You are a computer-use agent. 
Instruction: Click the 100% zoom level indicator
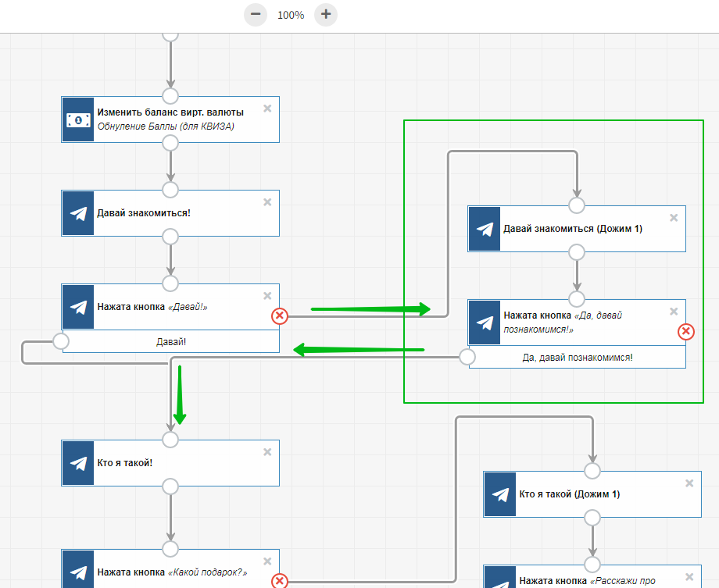point(291,15)
